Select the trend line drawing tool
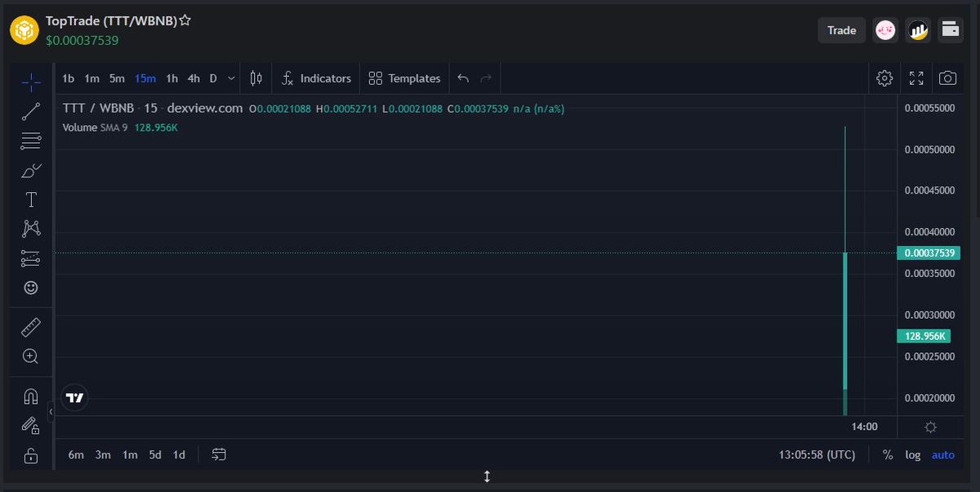Screen dimensions: 980x492 click(x=30, y=111)
